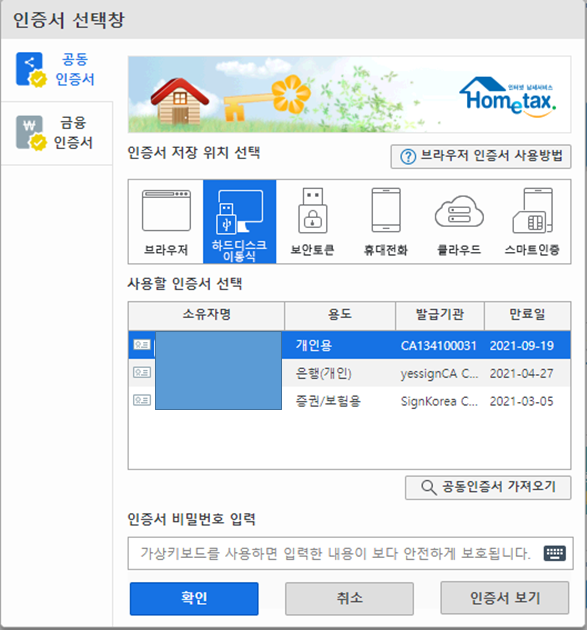
Task: Choose the 보안토큰 storage location
Action: point(312,222)
